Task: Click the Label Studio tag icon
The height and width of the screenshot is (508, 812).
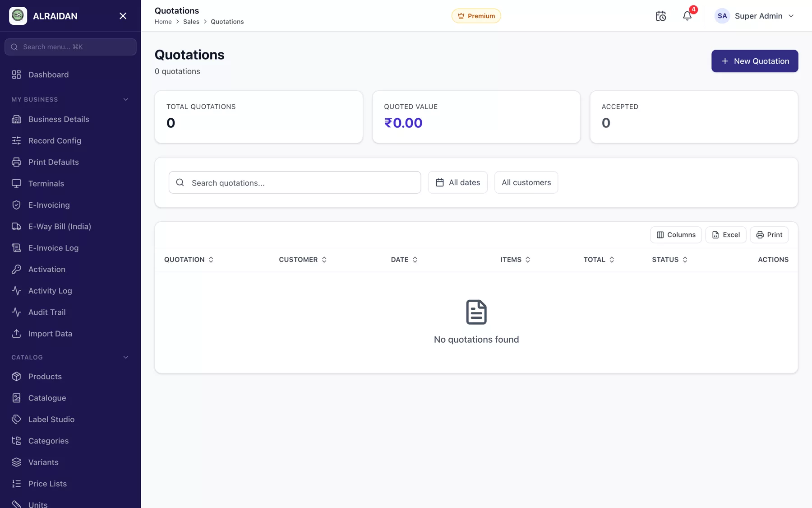Action: pos(16,419)
